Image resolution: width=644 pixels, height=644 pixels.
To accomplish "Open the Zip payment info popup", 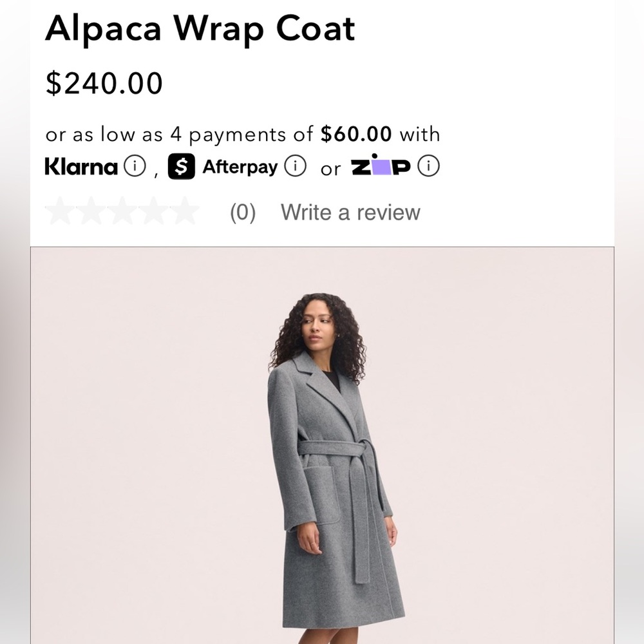I will click(x=429, y=166).
